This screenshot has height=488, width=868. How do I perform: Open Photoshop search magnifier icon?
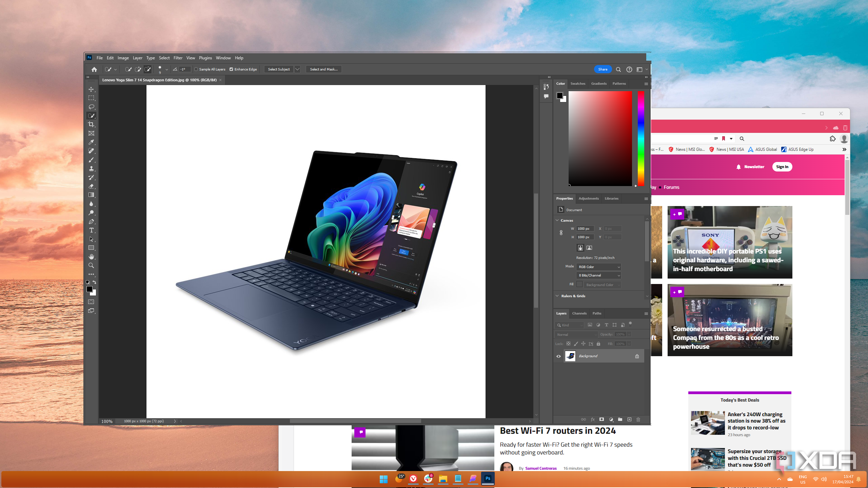point(618,69)
